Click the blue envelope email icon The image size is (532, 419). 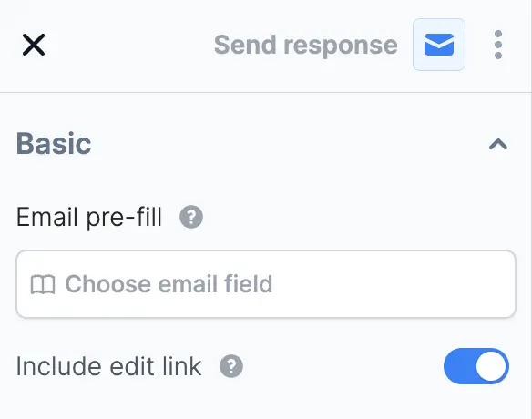pos(439,45)
